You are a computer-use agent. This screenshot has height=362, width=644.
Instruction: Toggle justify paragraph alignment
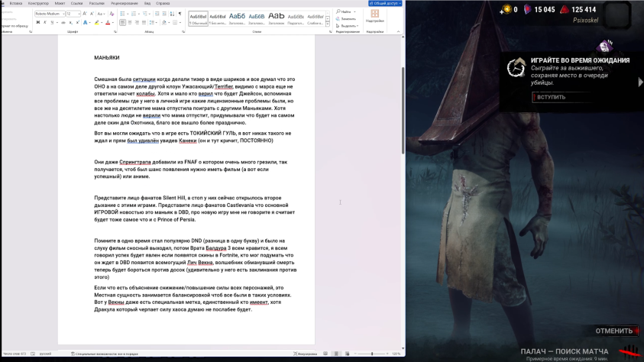[144, 22]
